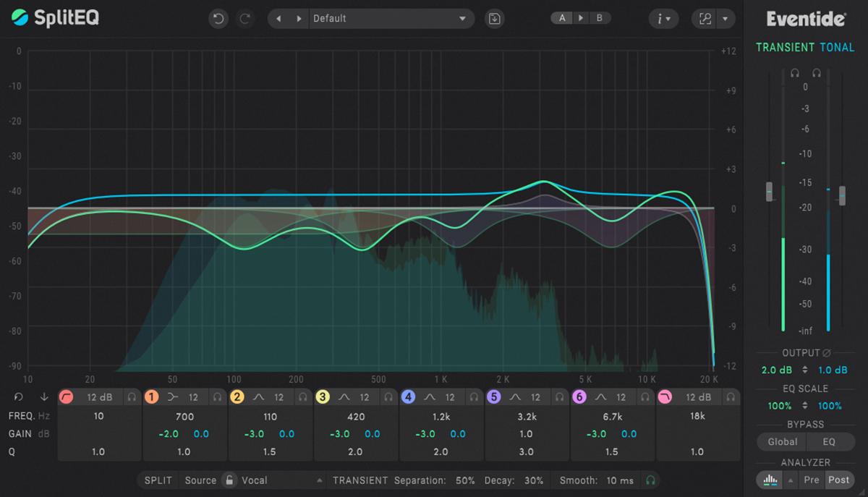This screenshot has width=868, height=497.
Task: Toggle EQ bypass
Action: tap(830, 441)
